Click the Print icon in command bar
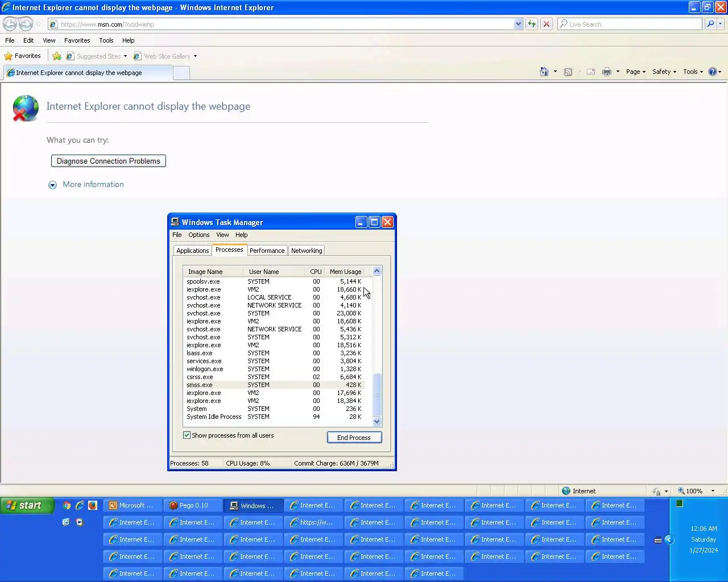The image size is (728, 582). click(607, 72)
